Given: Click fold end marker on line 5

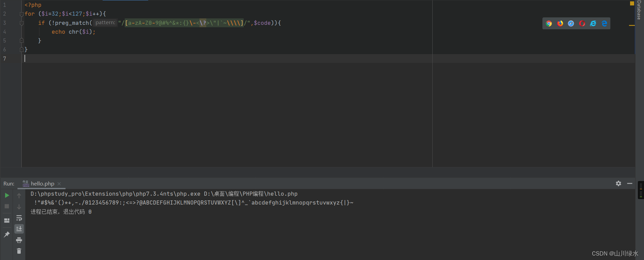Looking at the screenshot, I should (x=21, y=40).
